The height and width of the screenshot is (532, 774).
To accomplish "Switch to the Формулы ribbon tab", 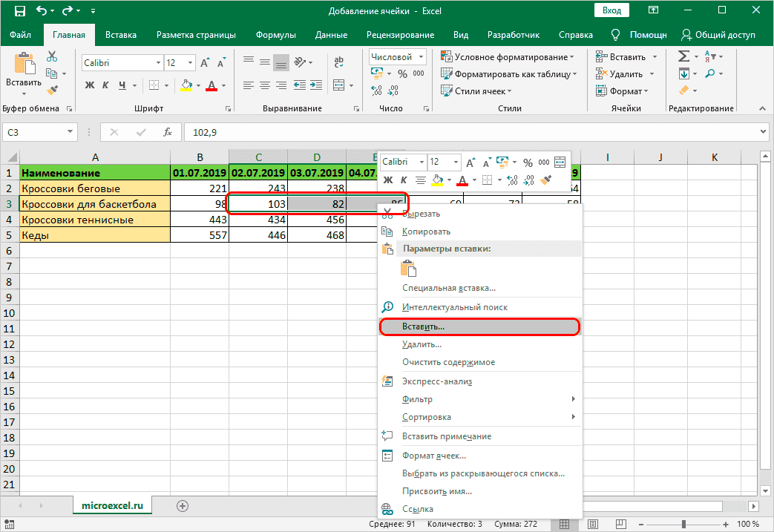I will click(275, 35).
